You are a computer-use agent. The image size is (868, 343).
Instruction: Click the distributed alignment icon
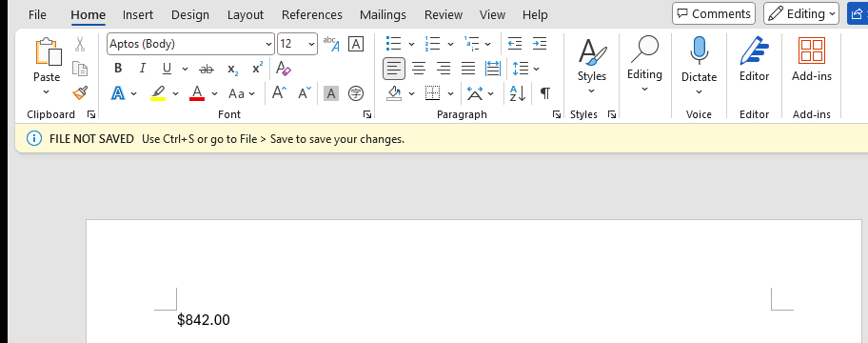click(493, 69)
